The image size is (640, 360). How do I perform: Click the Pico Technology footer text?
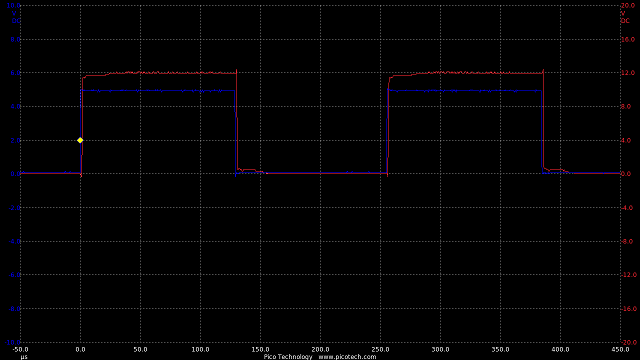tap(288, 357)
